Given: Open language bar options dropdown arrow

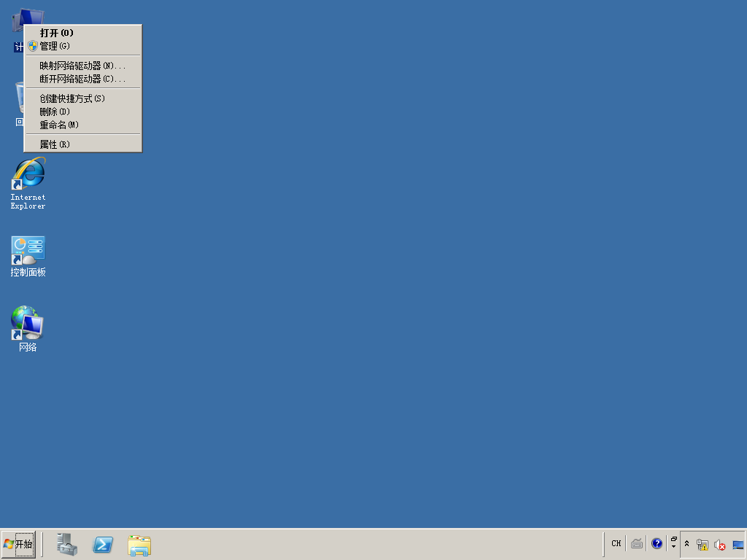Looking at the screenshot, I should tap(673, 547).
